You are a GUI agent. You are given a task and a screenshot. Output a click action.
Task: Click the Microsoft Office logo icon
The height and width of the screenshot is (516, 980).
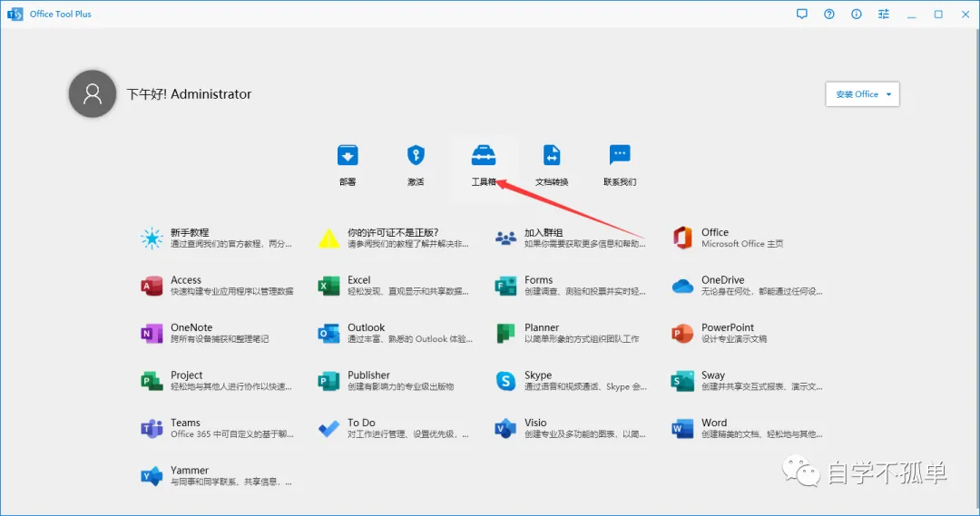click(x=682, y=238)
